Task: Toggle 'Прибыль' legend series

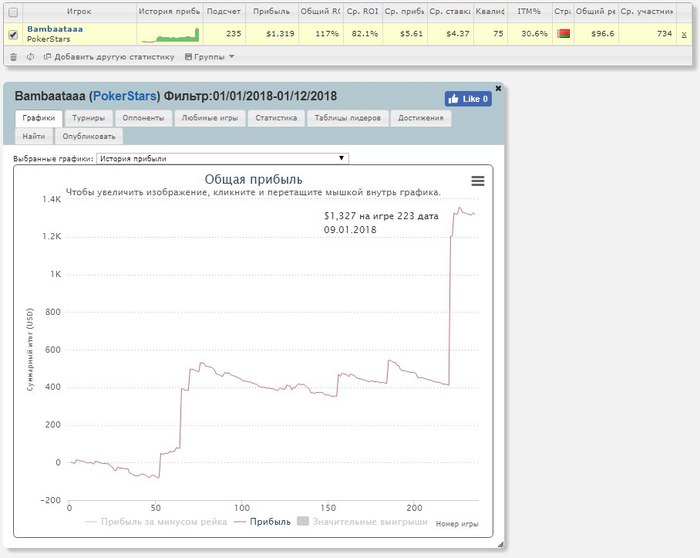Action: 262,521
